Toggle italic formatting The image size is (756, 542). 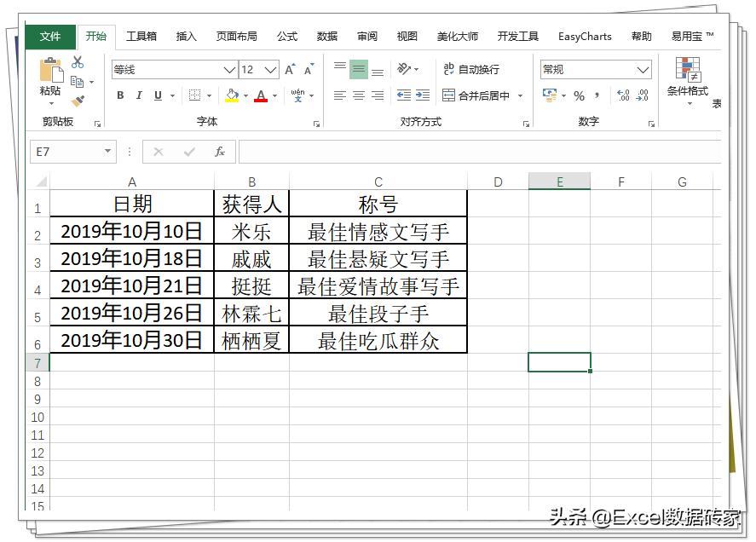[139, 96]
